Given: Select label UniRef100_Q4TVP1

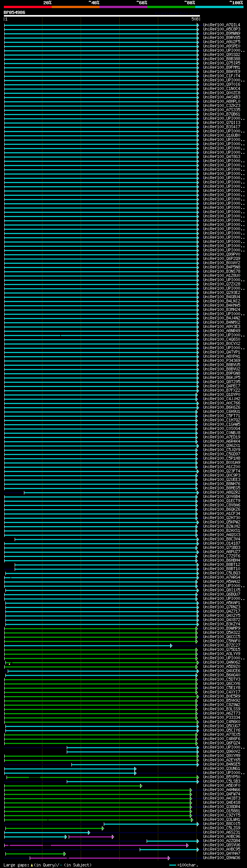Looking at the screenshot, I should click(222, 352).
